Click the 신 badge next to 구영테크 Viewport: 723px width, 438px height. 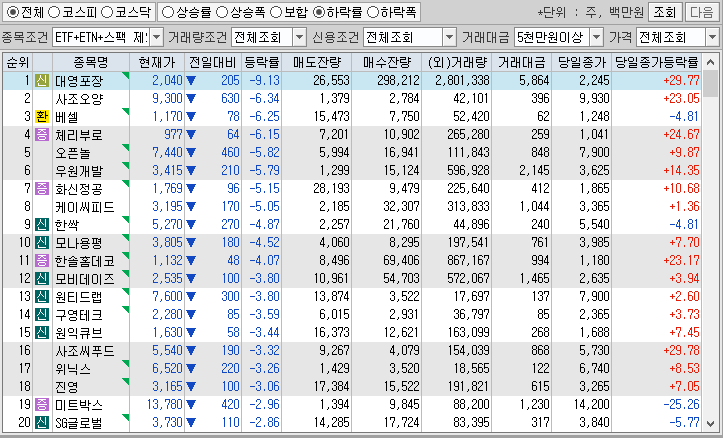41,314
